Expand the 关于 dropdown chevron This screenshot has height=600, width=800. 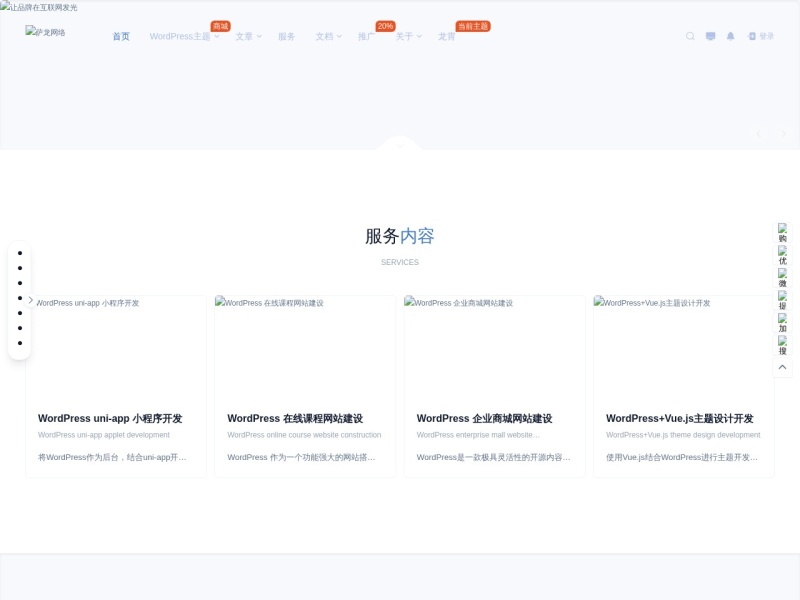pyautogui.click(x=419, y=36)
